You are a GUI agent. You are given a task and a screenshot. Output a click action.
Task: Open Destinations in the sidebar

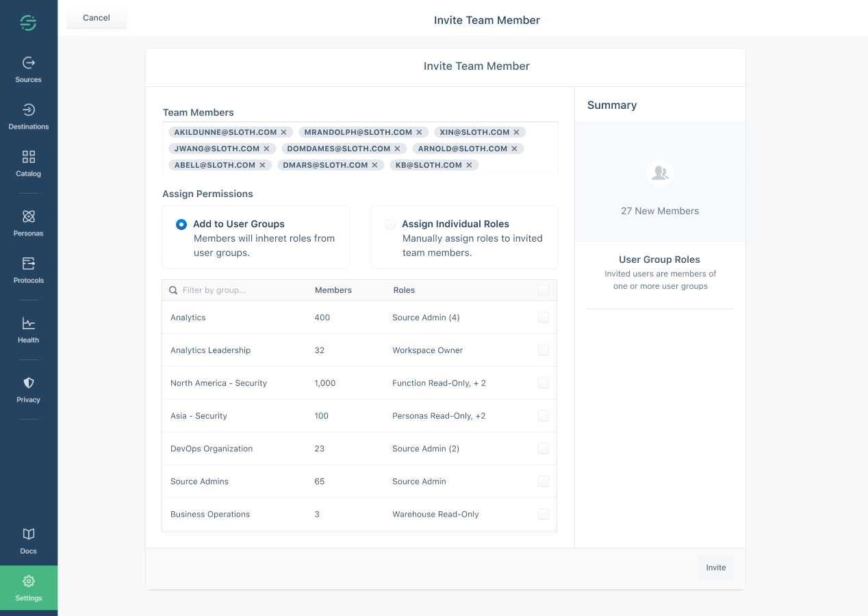[29, 117]
